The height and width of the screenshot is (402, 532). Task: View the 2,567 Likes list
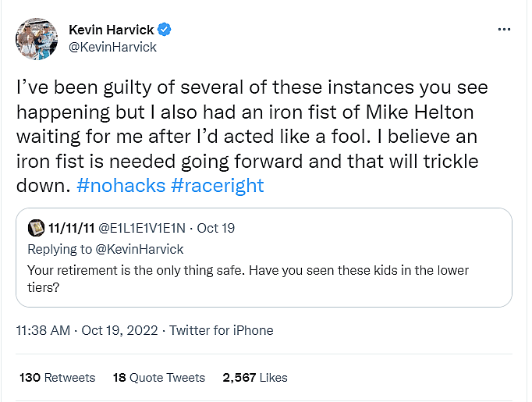click(x=254, y=378)
